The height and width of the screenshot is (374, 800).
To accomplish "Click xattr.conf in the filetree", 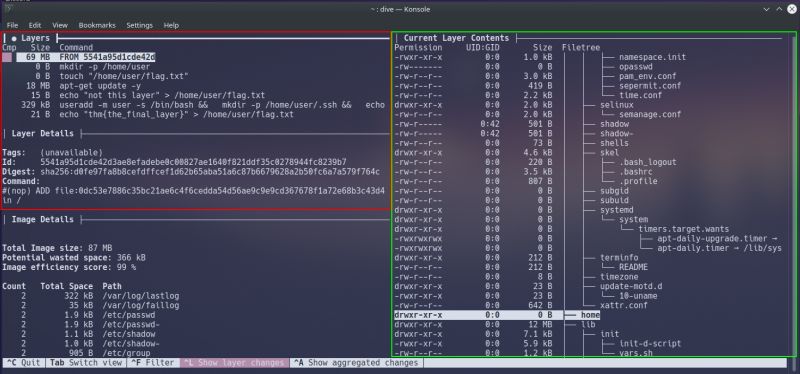I will click(x=623, y=306).
